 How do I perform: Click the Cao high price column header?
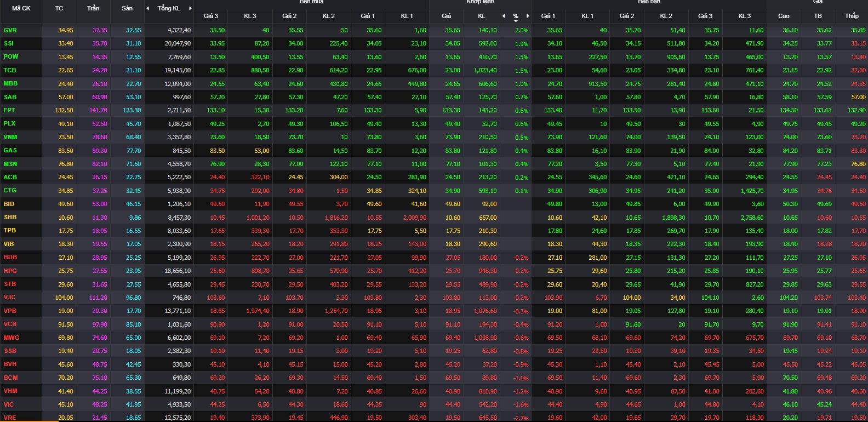[x=784, y=16]
